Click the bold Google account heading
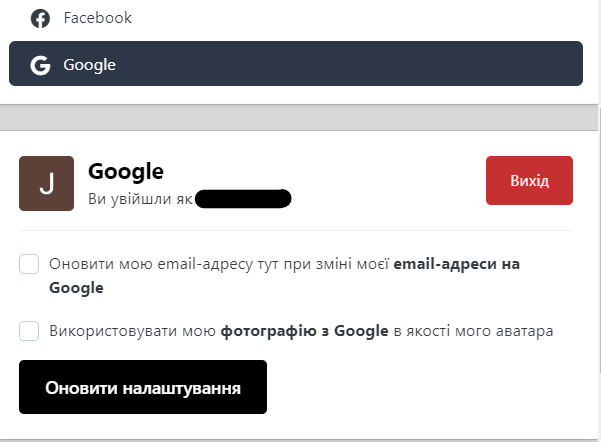 (126, 172)
